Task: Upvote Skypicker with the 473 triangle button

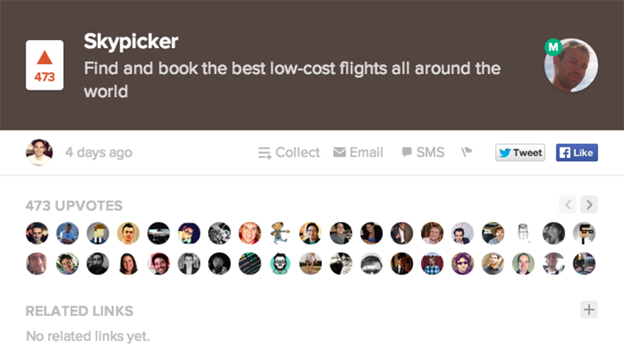Action: coord(45,65)
